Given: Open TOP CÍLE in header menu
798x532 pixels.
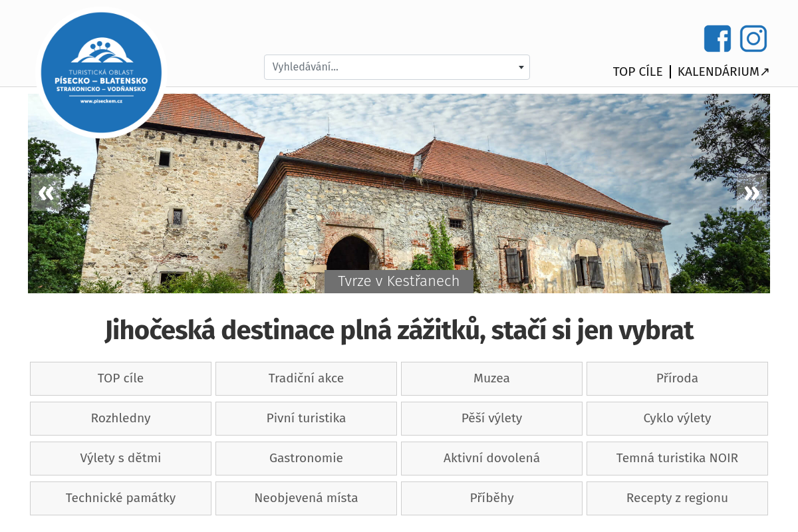Looking at the screenshot, I should pos(638,71).
